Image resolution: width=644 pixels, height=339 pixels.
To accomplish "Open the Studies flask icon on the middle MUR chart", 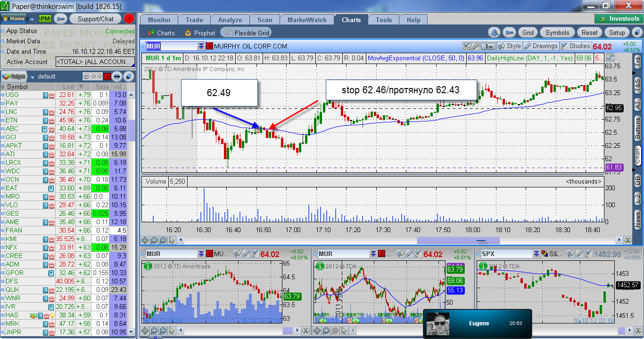I will [x=417, y=254].
